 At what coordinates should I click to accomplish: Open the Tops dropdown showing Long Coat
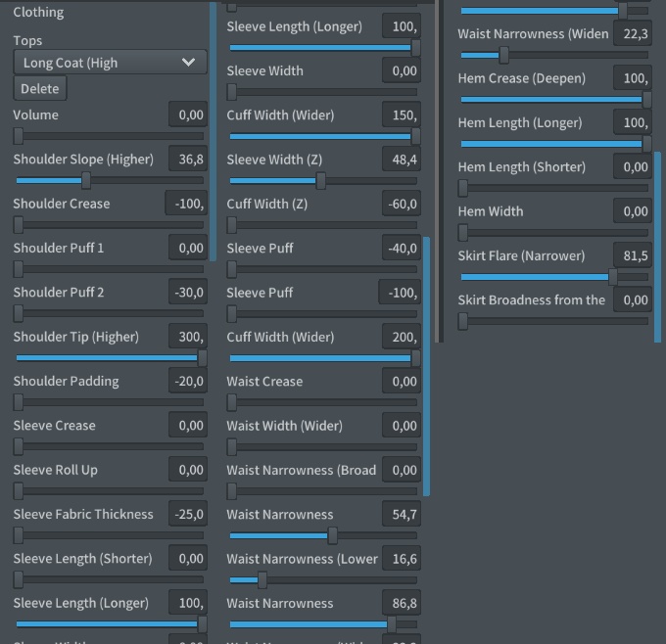[110, 63]
